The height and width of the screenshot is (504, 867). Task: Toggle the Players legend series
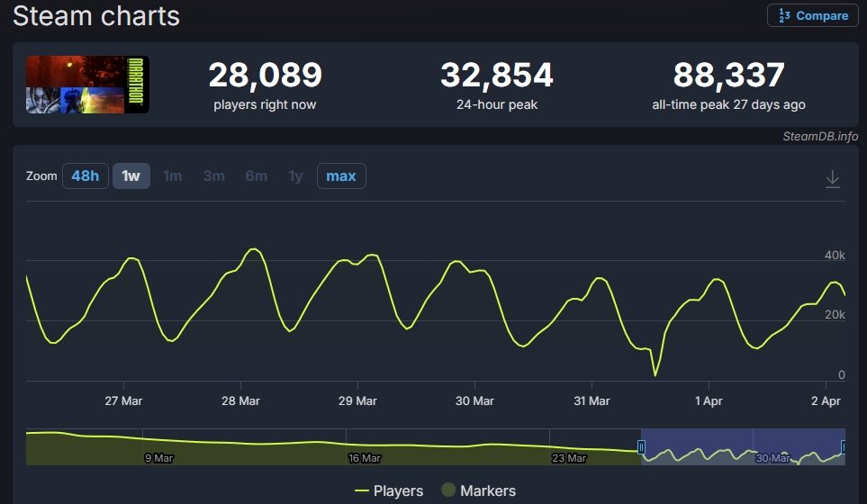point(389,490)
